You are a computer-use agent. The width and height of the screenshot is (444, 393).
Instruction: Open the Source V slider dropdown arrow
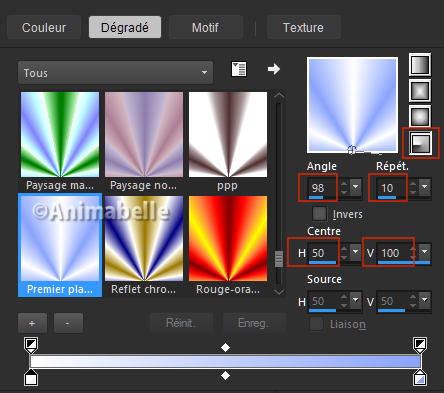pos(424,300)
